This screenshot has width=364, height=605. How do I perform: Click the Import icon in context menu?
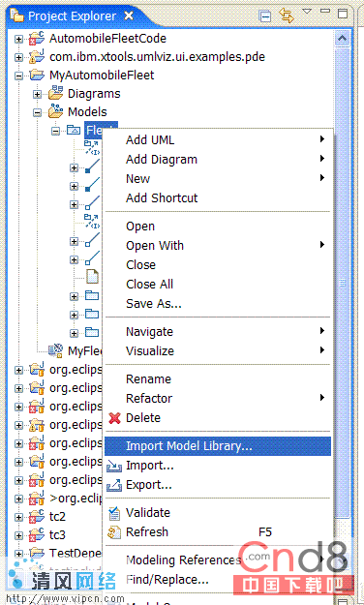click(114, 466)
